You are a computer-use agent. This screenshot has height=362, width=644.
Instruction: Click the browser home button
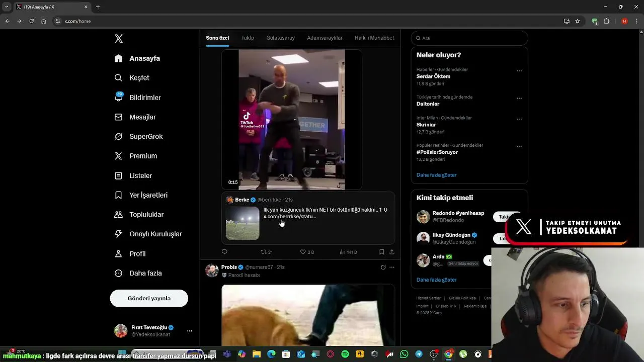[x=43, y=21]
